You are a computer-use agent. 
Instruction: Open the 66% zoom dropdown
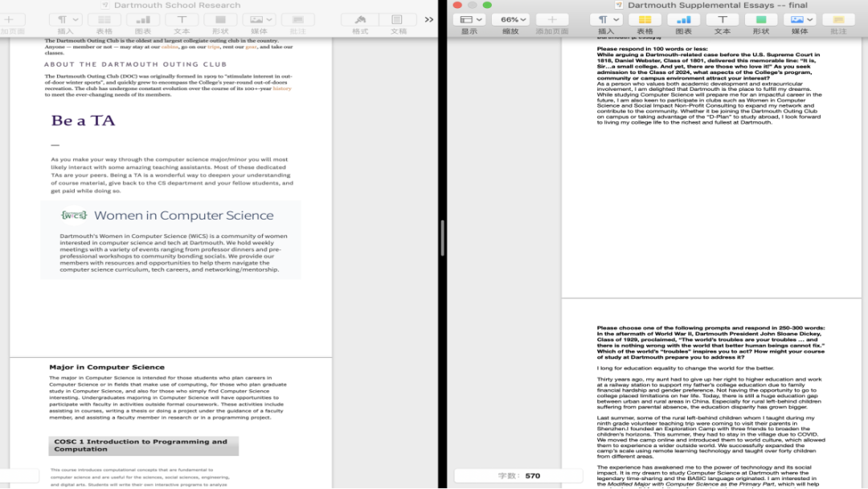[x=514, y=20]
